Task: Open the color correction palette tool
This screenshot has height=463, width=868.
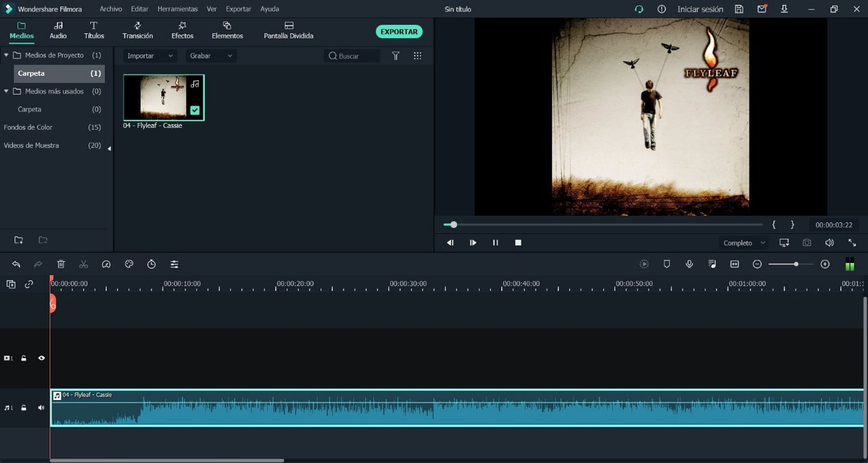Action: pyautogui.click(x=129, y=264)
